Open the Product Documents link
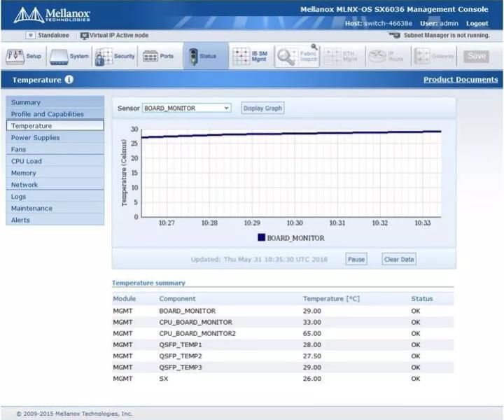 tap(461, 79)
